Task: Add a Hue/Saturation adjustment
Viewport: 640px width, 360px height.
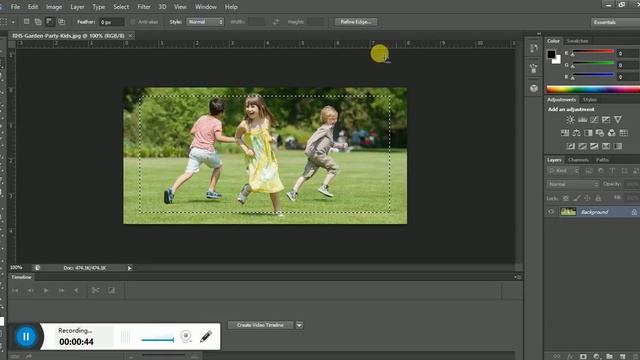Action: (x=565, y=133)
